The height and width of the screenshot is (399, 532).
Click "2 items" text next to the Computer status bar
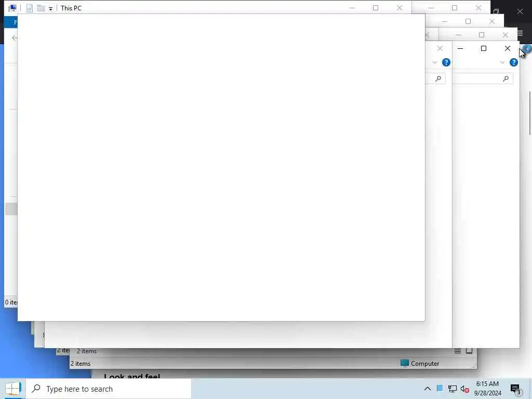(x=81, y=363)
